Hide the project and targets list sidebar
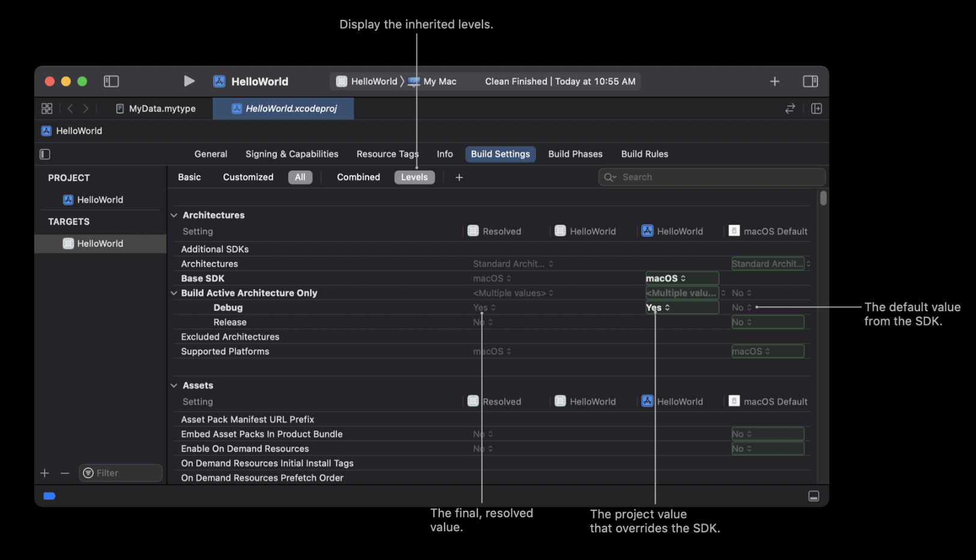Screen dimensions: 976x560 (45, 154)
